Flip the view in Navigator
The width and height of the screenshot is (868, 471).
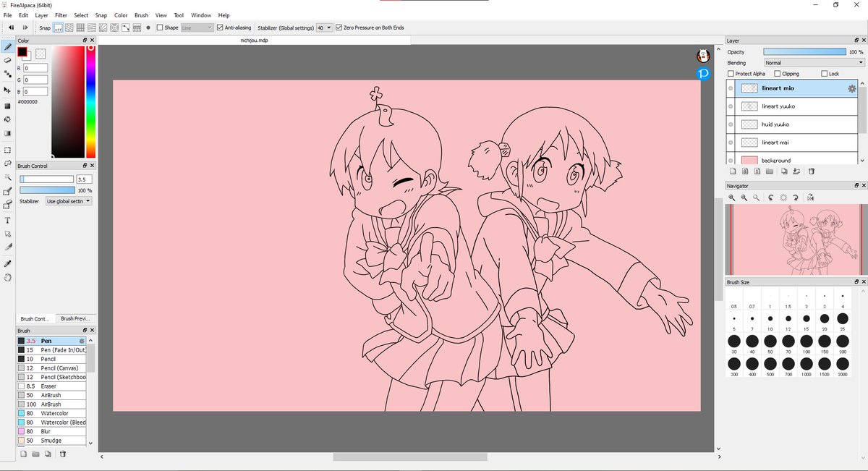coord(810,198)
